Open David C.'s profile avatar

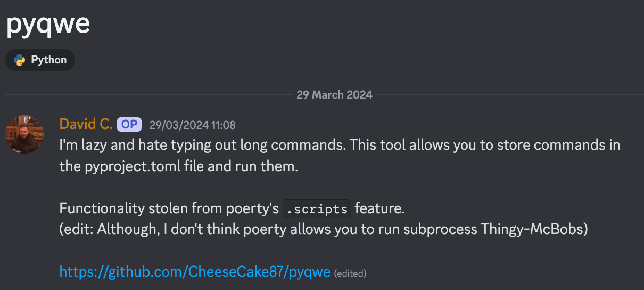(24, 134)
